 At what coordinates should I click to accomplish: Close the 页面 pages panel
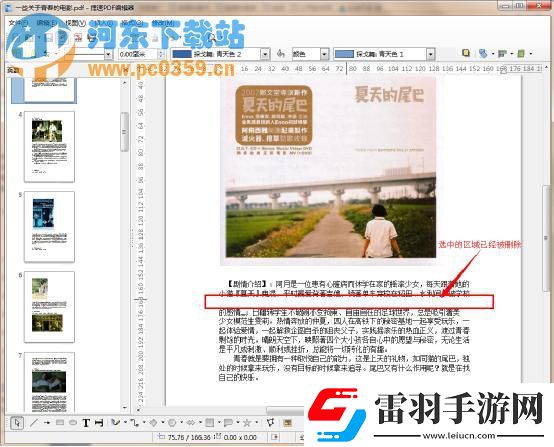(125, 70)
